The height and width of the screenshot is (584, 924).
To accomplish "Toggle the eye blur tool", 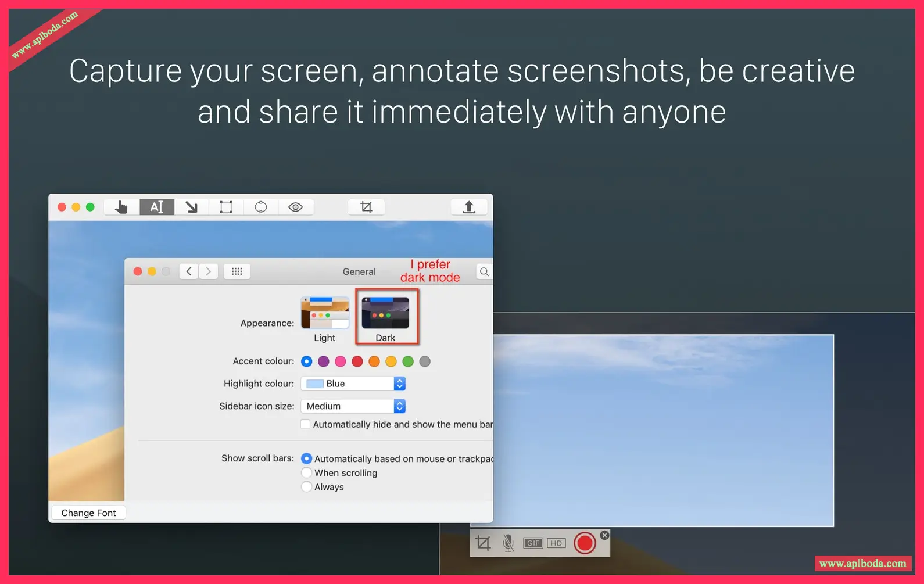I will [x=296, y=207].
